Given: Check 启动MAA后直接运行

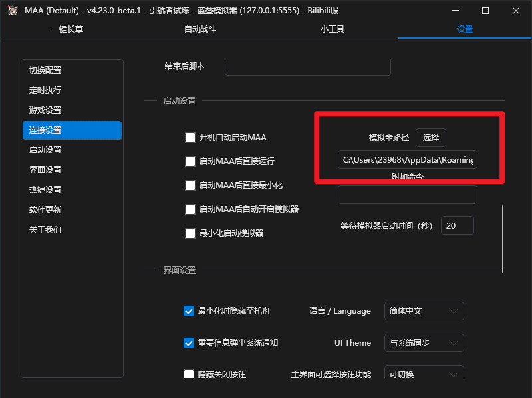Looking at the screenshot, I should coord(190,161).
